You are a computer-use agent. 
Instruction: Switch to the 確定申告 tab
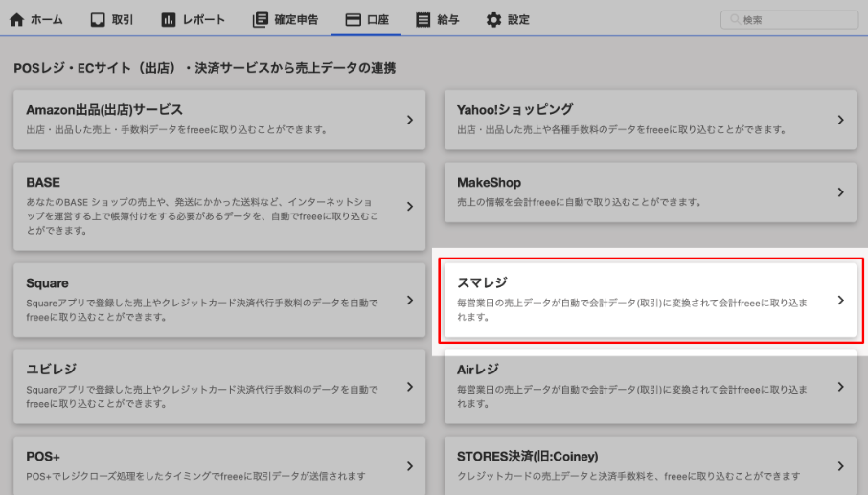tap(295, 19)
